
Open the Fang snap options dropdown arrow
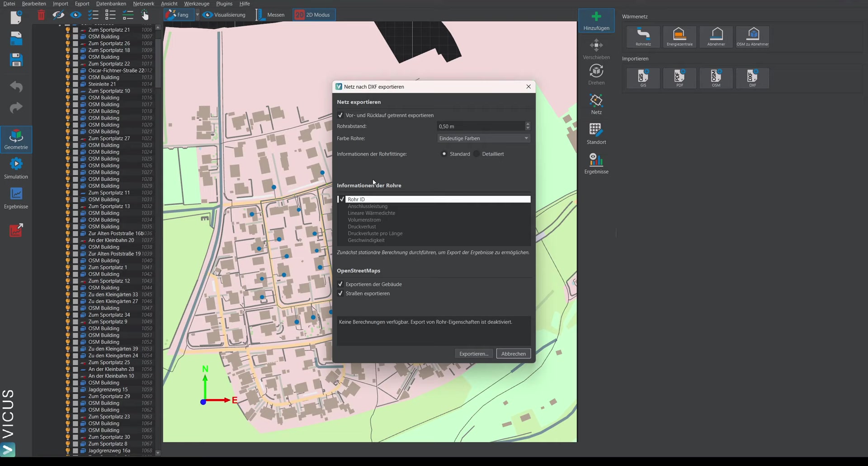197,15
